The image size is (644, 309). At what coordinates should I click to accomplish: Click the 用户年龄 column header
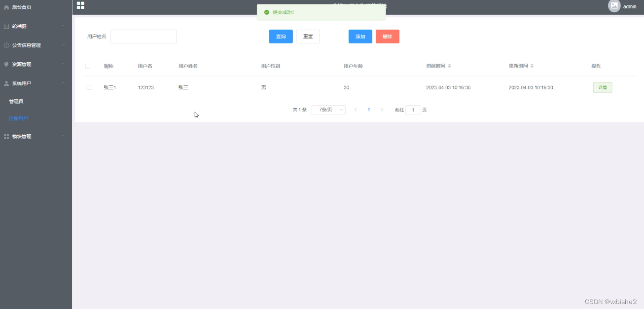[353, 66]
